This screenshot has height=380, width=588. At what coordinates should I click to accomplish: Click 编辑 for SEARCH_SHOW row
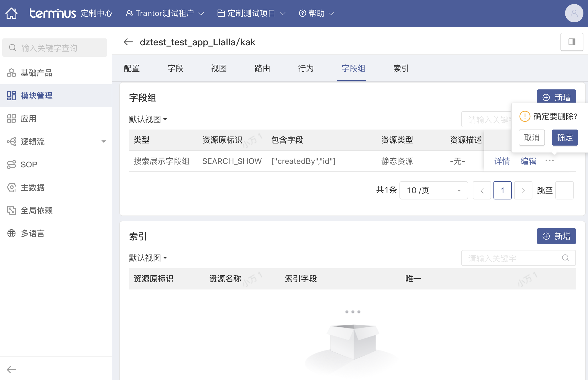point(528,161)
